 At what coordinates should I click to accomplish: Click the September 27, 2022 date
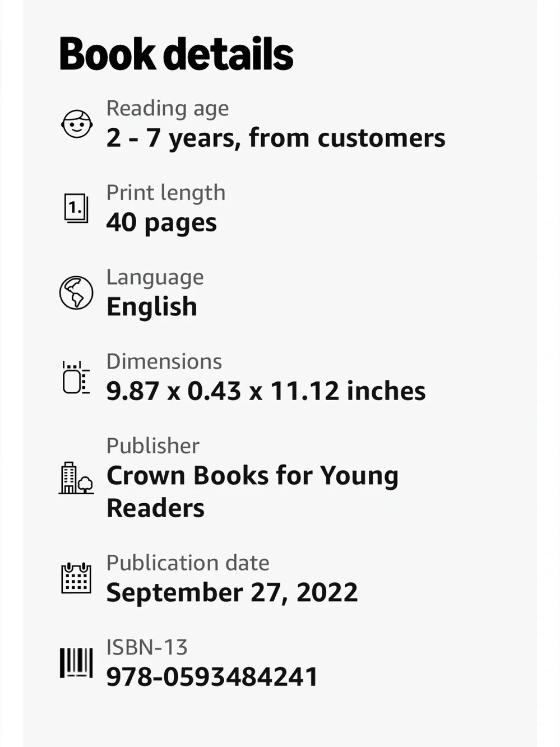pyautogui.click(x=232, y=592)
